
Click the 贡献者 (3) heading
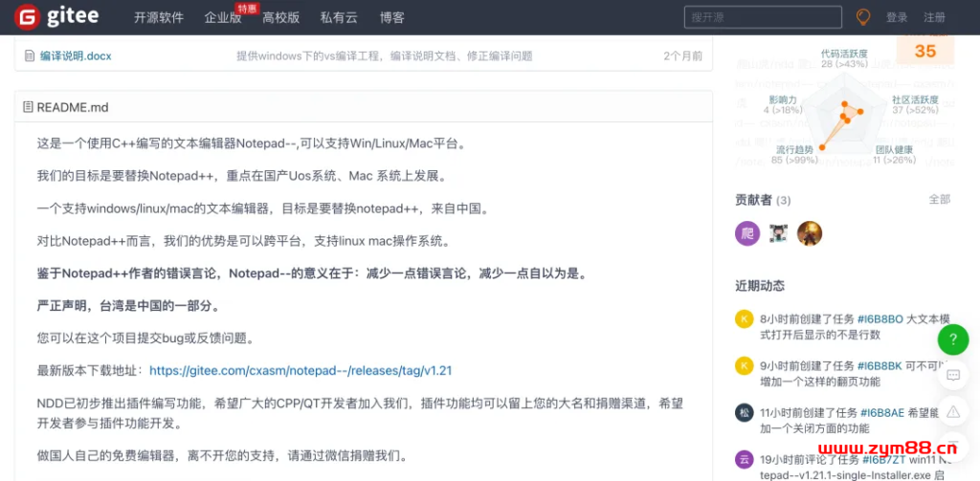click(763, 200)
